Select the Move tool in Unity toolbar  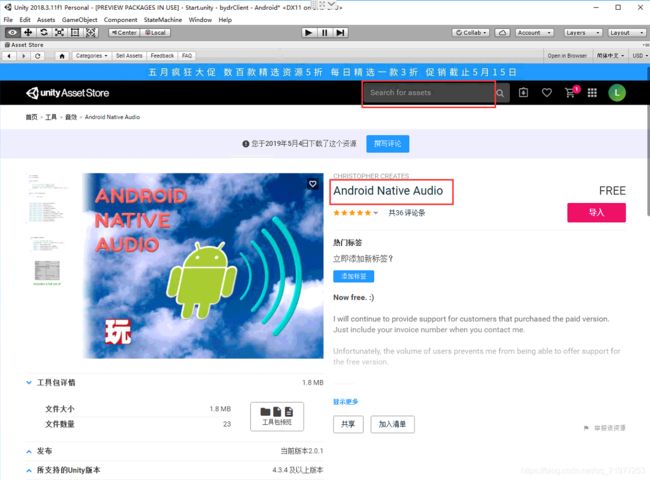(x=28, y=32)
